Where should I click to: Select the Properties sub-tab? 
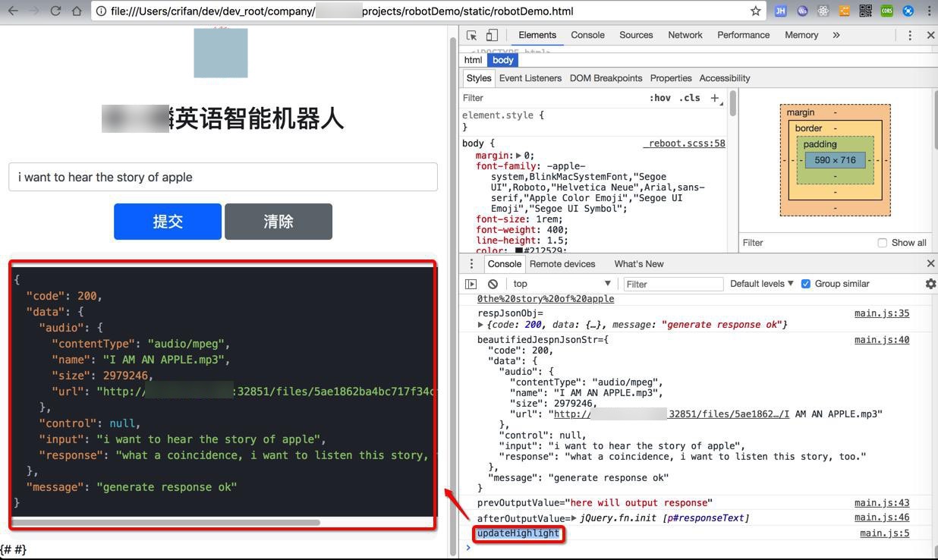[671, 78]
